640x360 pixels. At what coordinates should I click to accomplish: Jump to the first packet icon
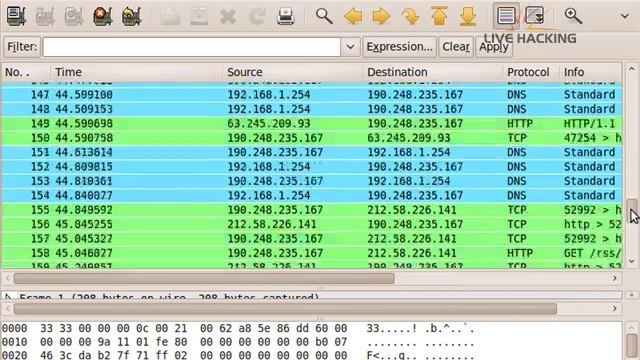439,16
